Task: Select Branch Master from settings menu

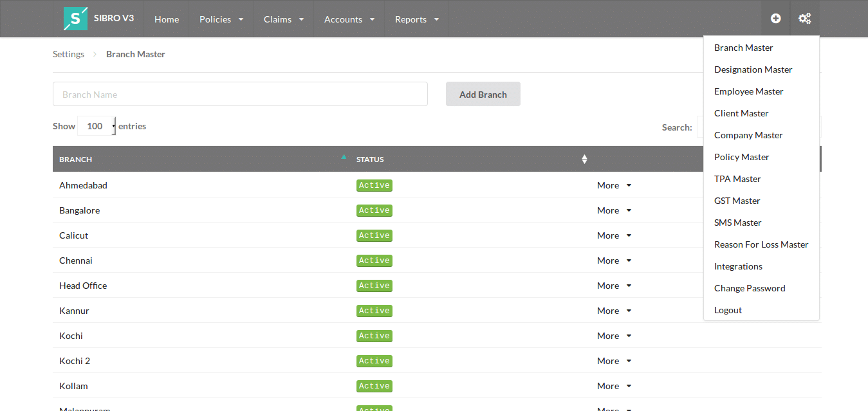Action: coord(761,48)
